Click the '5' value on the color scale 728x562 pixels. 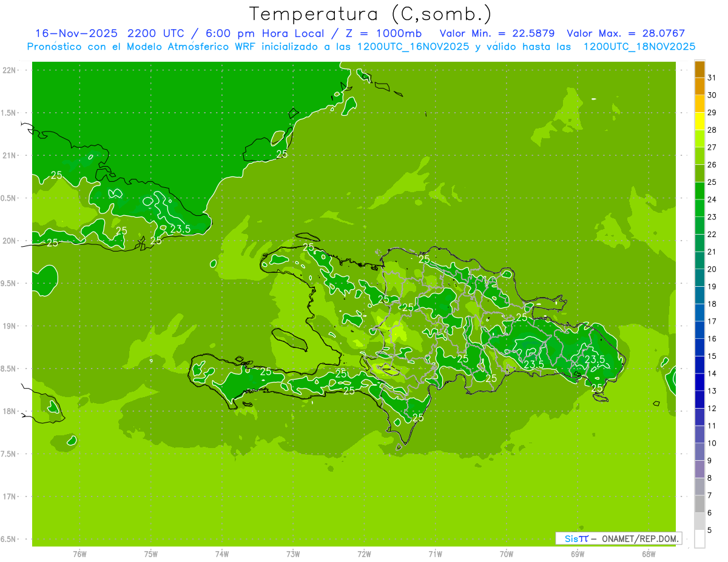710,530
